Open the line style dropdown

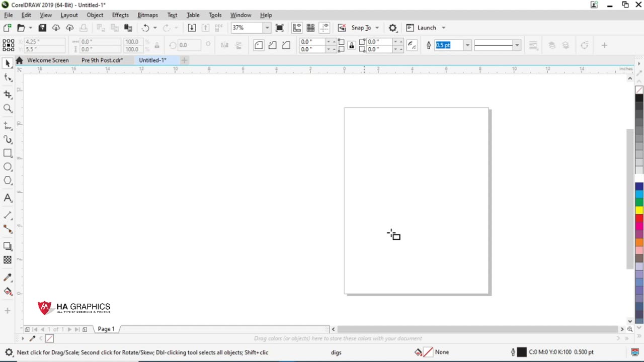click(x=517, y=45)
